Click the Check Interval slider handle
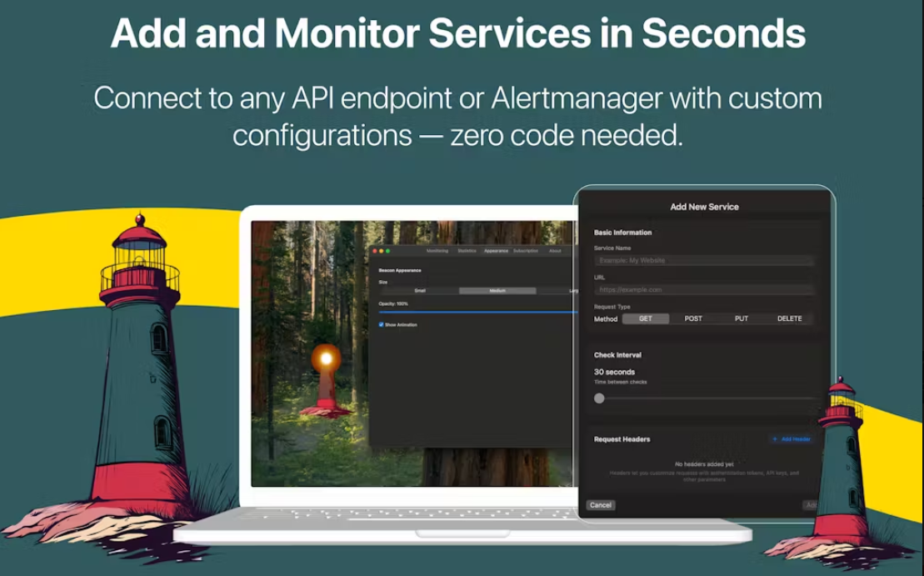The width and height of the screenshot is (924, 576). click(599, 398)
